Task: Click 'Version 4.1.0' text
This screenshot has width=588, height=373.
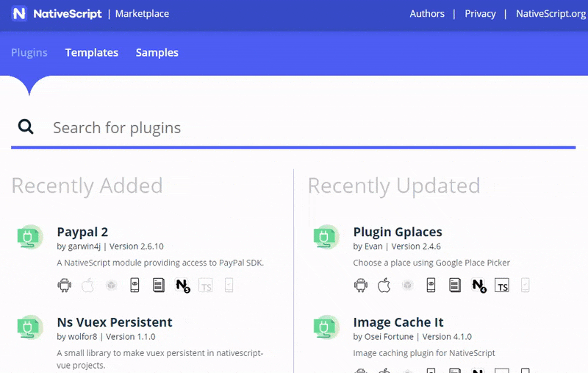Action: coord(447,337)
